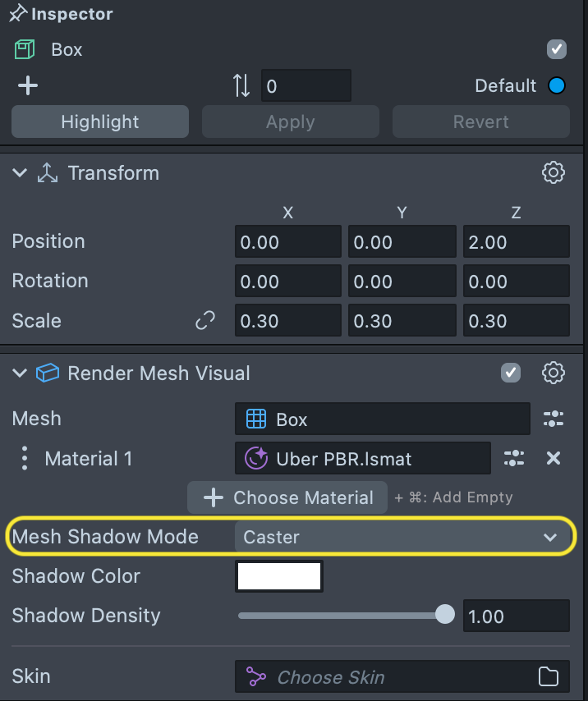This screenshot has height=701, width=588.
Task: Click the Mesh field options icon
Action: click(554, 419)
